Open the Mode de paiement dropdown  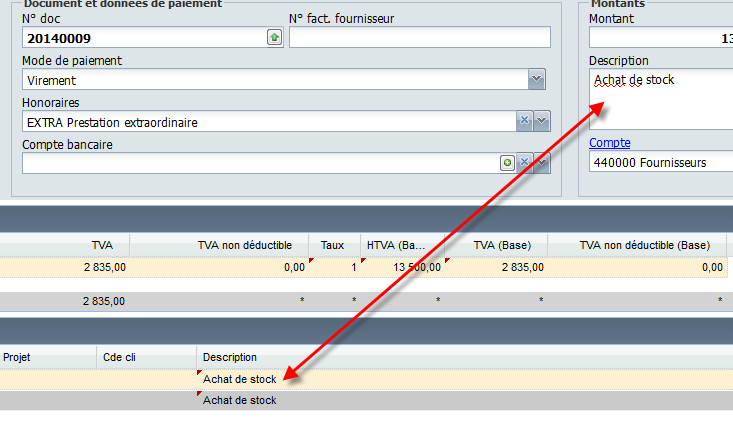(536, 79)
